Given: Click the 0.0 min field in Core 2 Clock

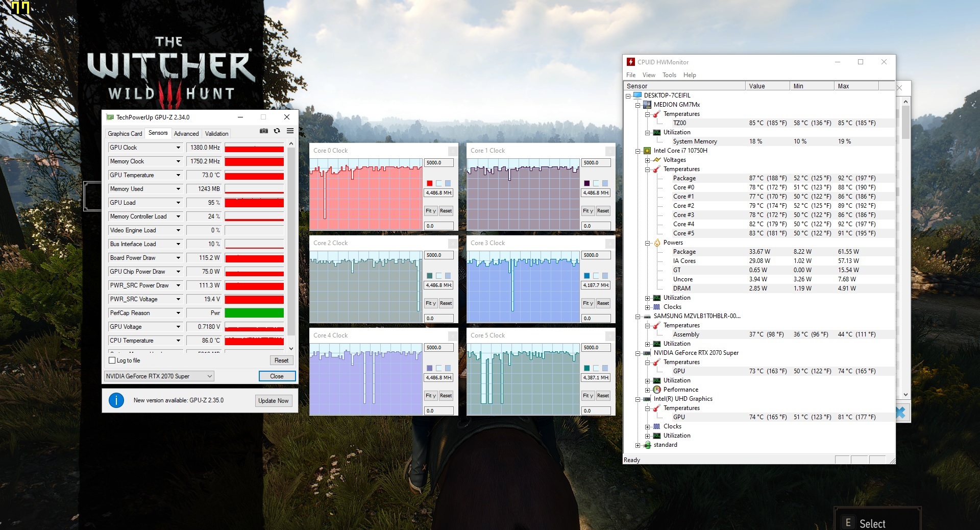Looking at the screenshot, I should [439, 319].
